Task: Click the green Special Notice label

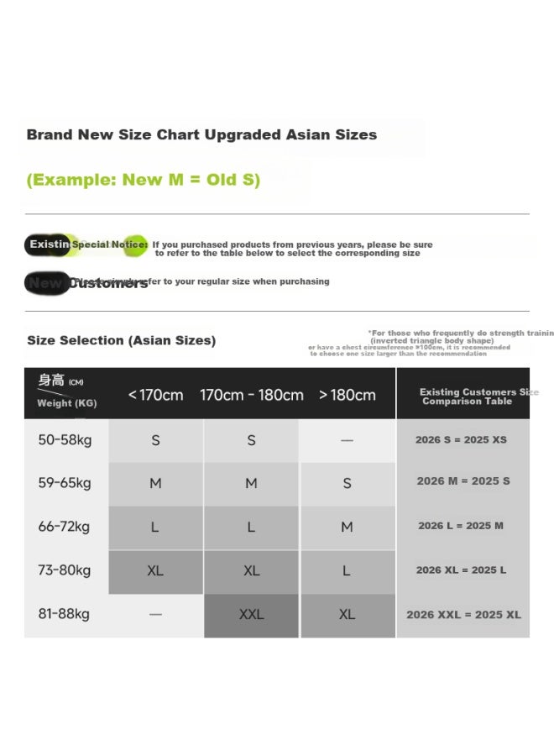Action: (109, 244)
